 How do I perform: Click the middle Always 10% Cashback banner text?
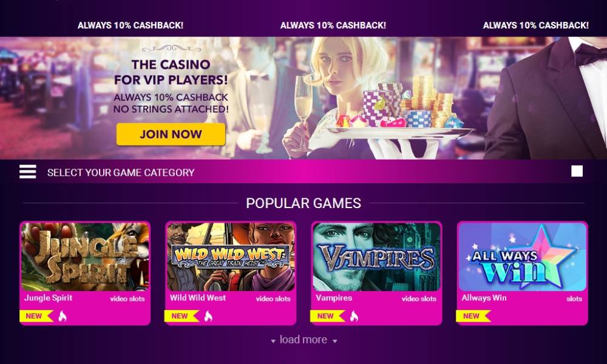pyautogui.click(x=333, y=25)
